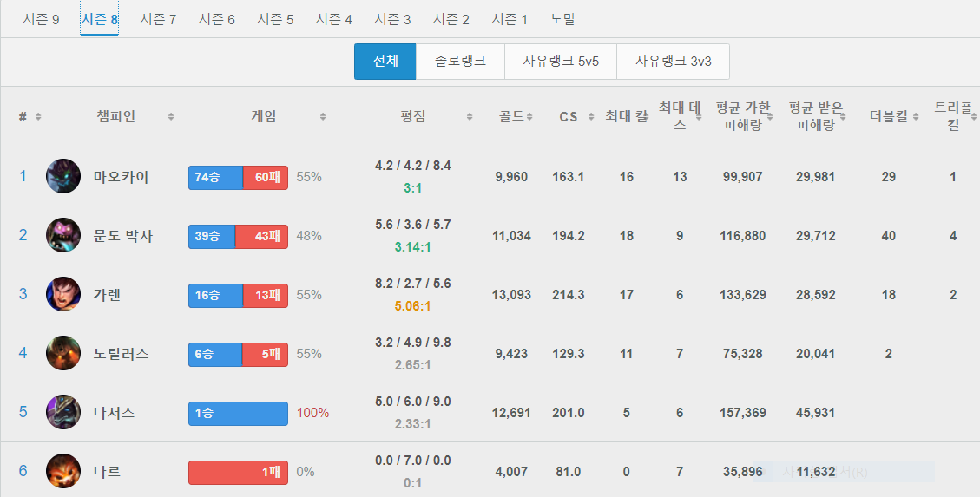Click double kill value 40

[x=888, y=236]
